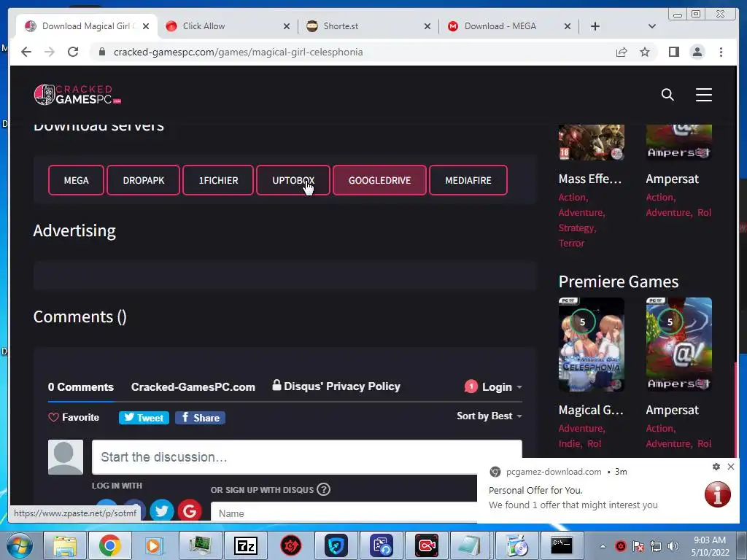
Task: Bookmark this page with the star
Action: [645, 52]
